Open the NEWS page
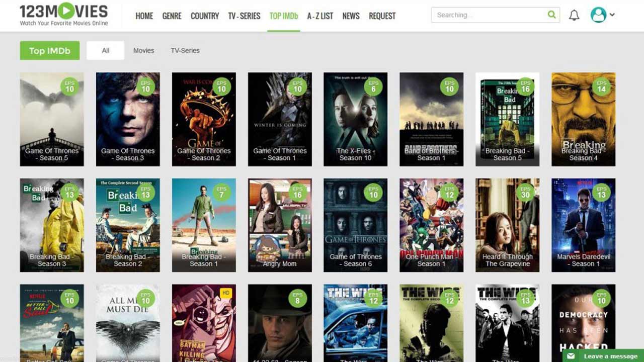Screen dimensions: 644x362 tap(351, 16)
